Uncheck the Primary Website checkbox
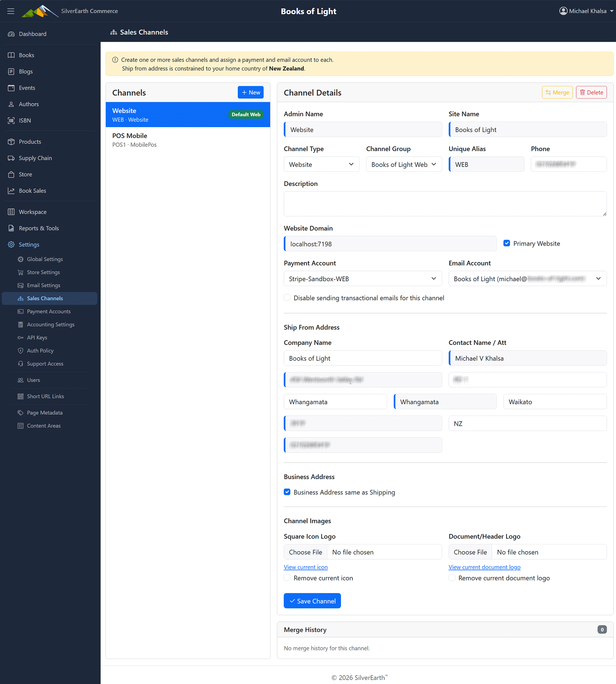 [x=507, y=243]
